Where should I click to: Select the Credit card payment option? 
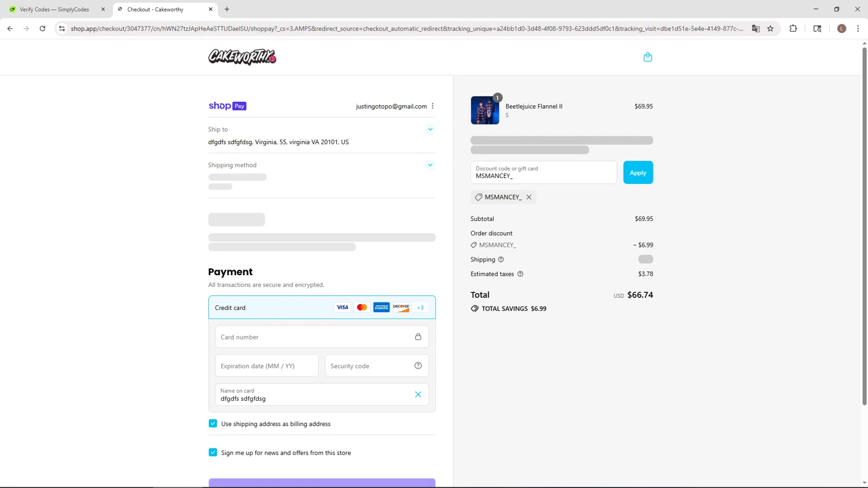point(322,308)
